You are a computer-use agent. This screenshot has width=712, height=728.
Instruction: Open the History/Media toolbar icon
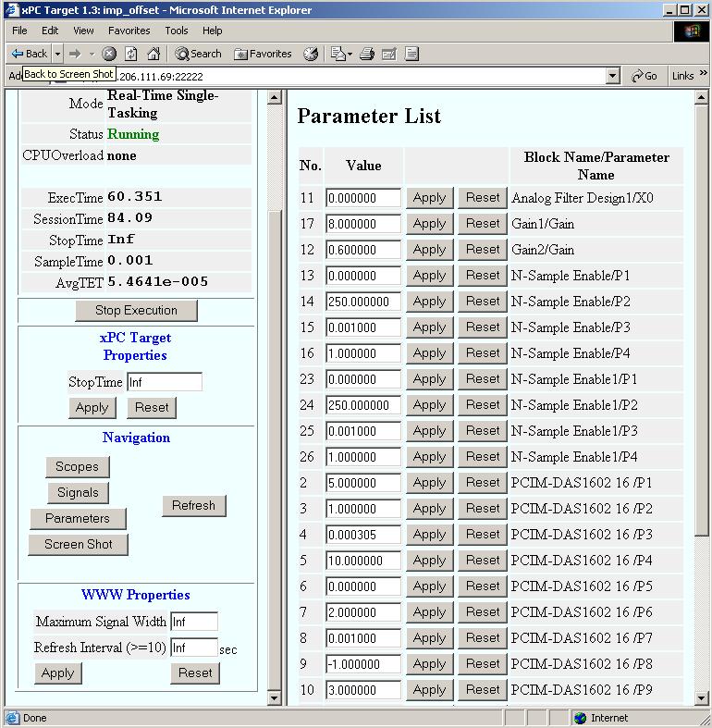tap(311, 54)
